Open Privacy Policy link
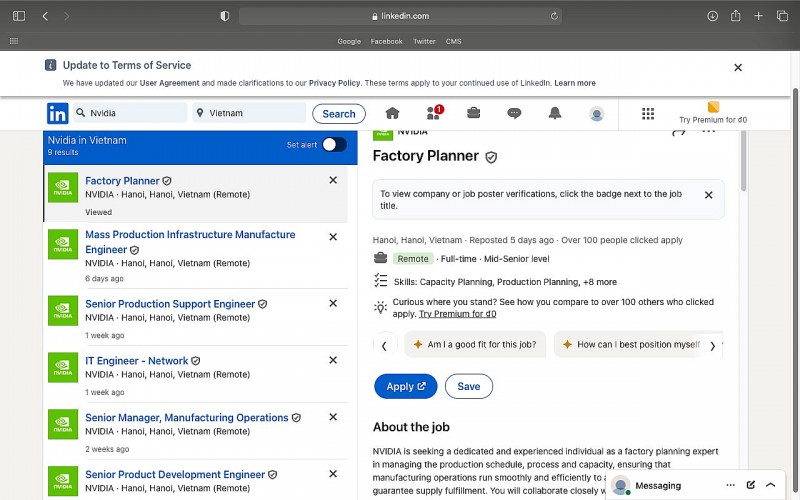The width and height of the screenshot is (800, 500). click(x=334, y=83)
